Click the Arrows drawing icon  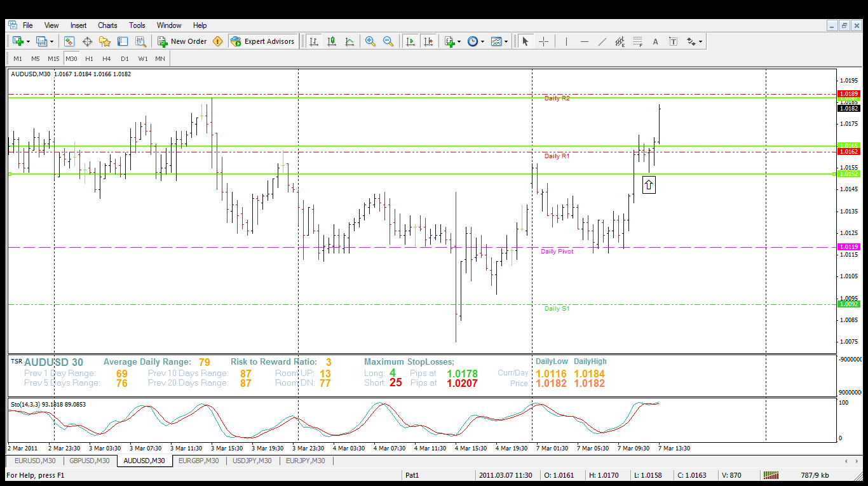(x=691, y=41)
